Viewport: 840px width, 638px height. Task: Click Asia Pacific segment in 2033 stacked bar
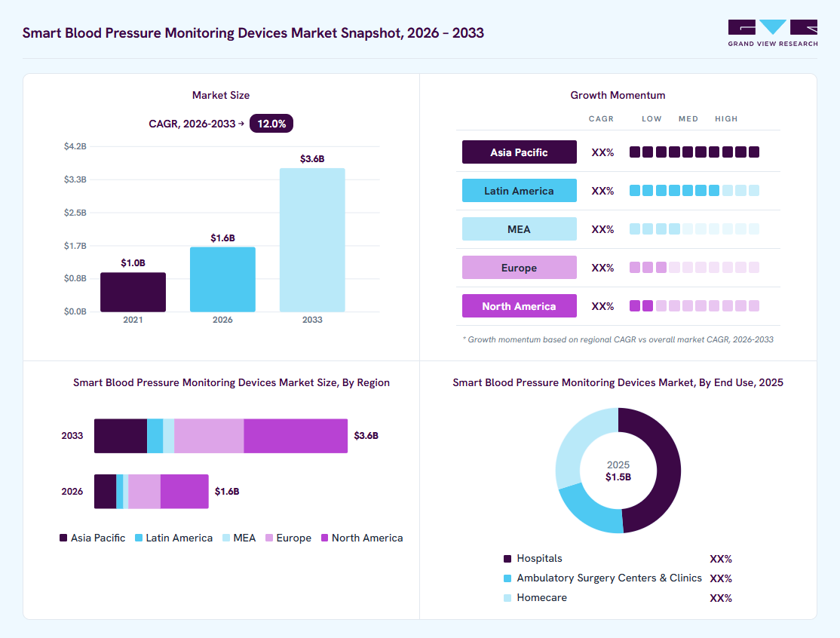[x=121, y=436]
